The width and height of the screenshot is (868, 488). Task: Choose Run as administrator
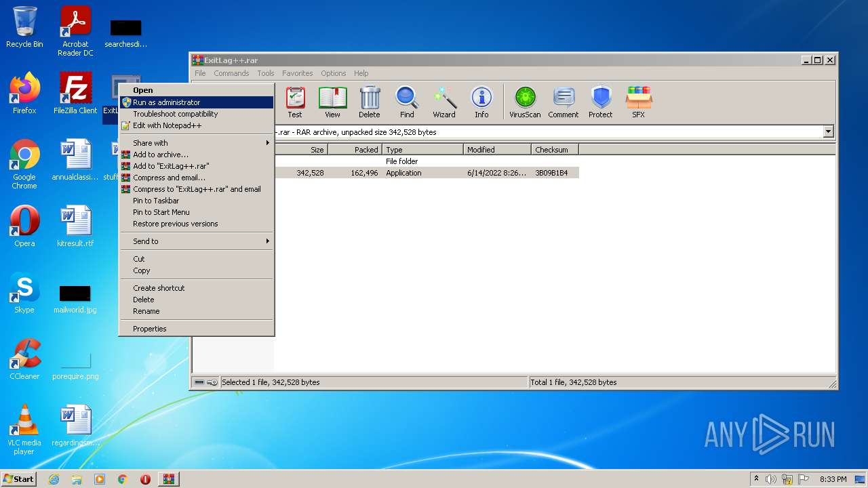[197, 102]
